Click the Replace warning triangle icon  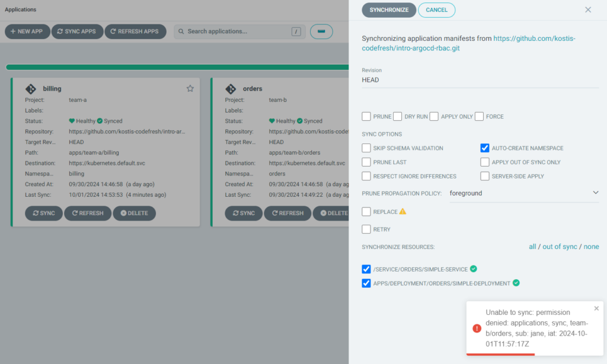[x=402, y=212]
